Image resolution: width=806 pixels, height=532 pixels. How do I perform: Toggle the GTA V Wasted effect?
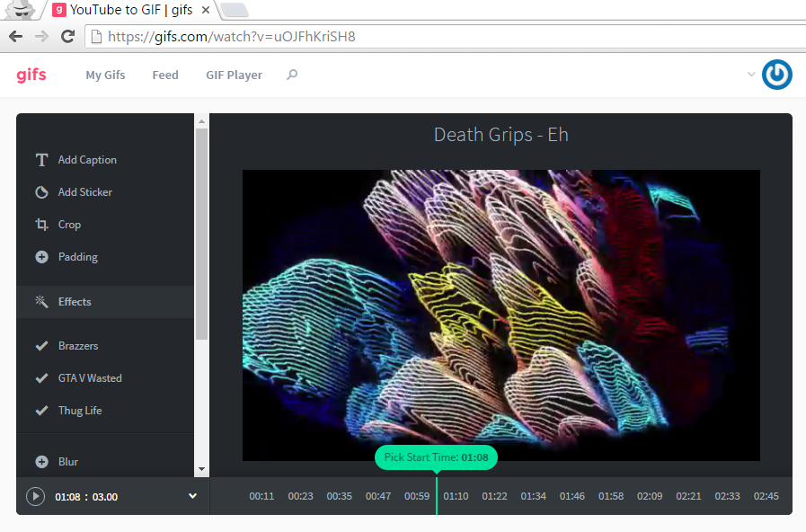[41, 378]
